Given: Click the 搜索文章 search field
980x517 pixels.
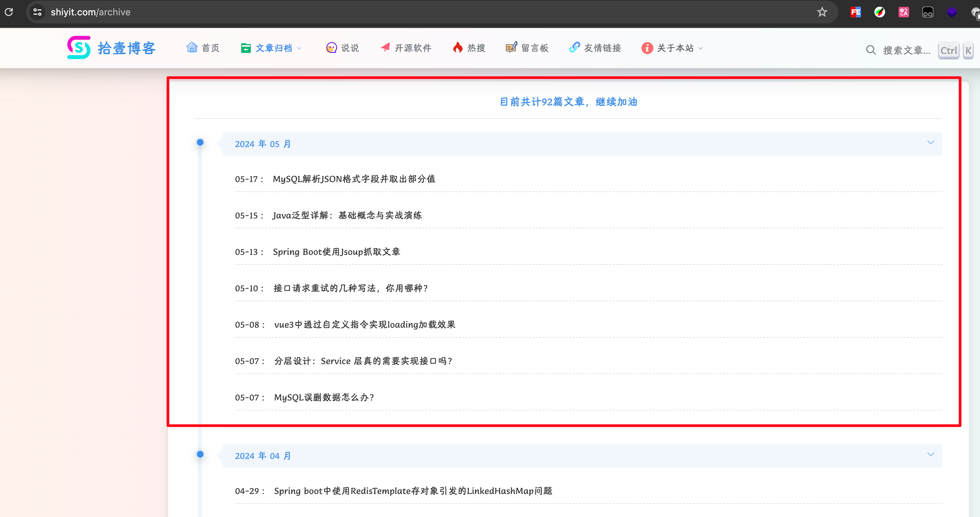Looking at the screenshot, I should coord(906,50).
